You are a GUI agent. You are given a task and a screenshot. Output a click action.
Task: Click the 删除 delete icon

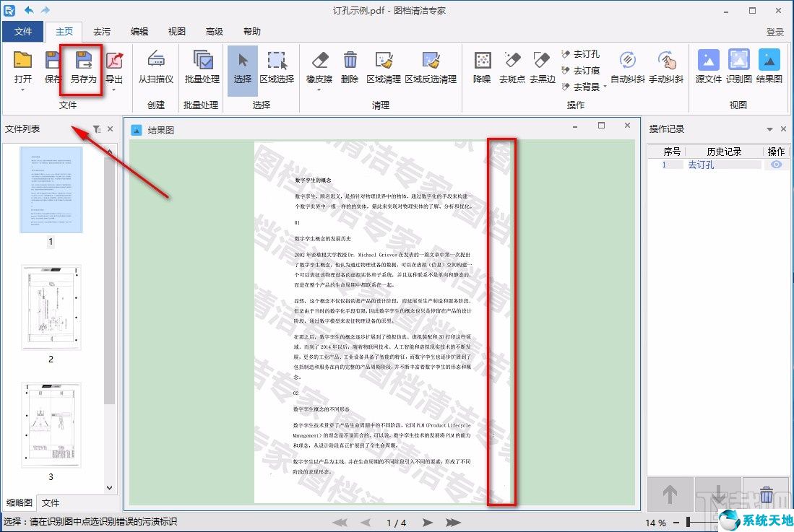(350, 69)
